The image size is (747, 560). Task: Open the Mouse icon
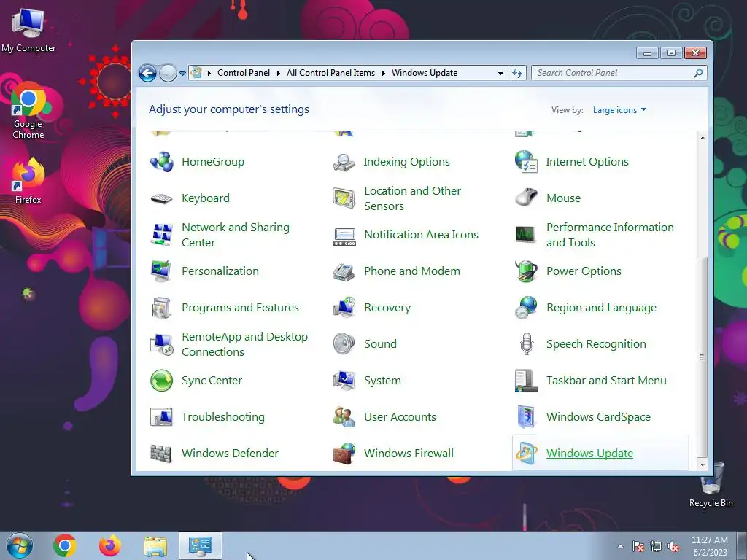pyautogui.click(x=526, y=197)
